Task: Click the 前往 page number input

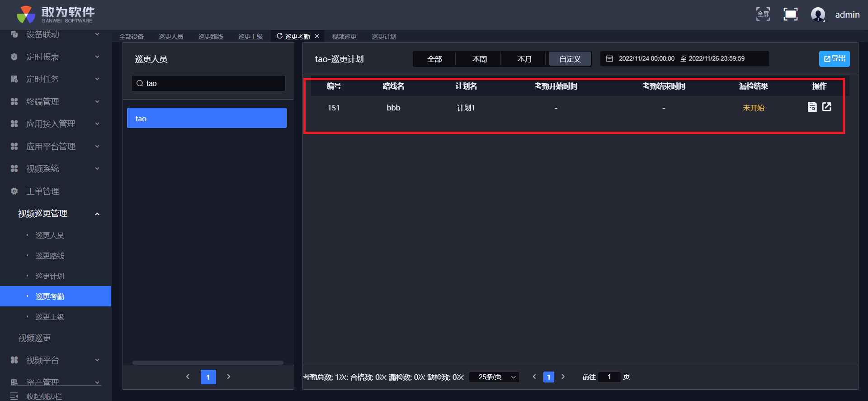Action: pyautogui.click(x=609, y=377)
